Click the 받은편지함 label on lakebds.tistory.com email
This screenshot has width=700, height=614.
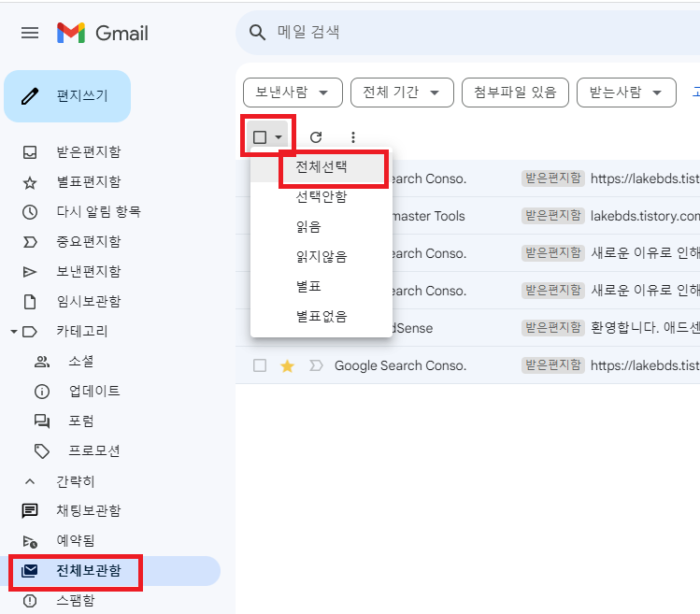(x=553, y=216)
